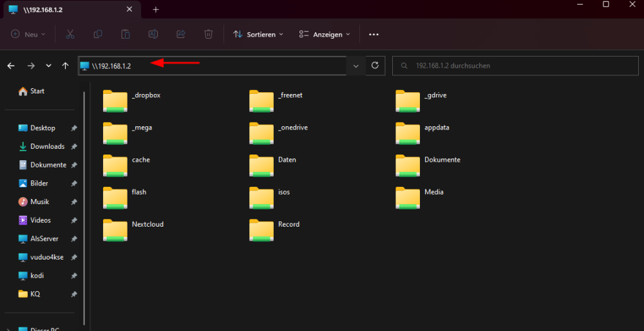
Task: Go forward with the right arrow
Action: pyautogui.click(x=31, y=66)
